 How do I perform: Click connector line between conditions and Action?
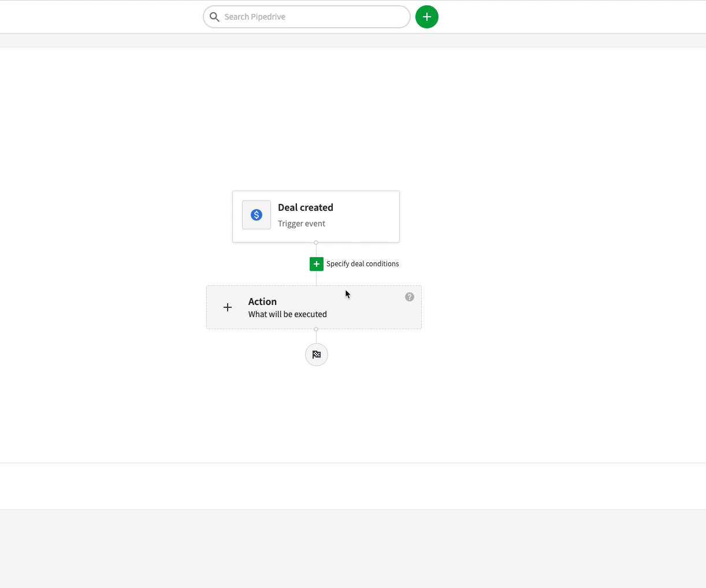316,278
